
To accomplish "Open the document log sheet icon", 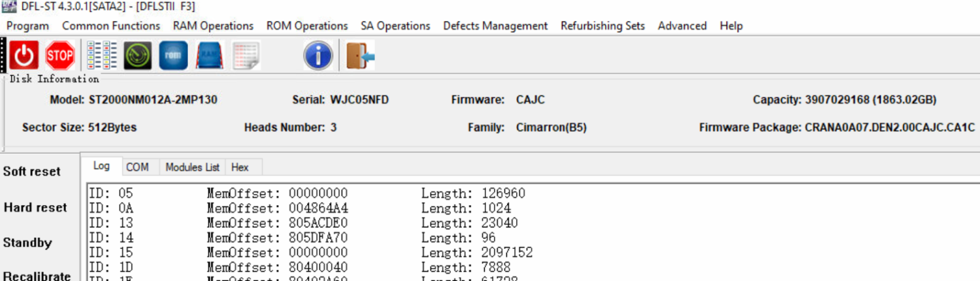I will 246,56.
